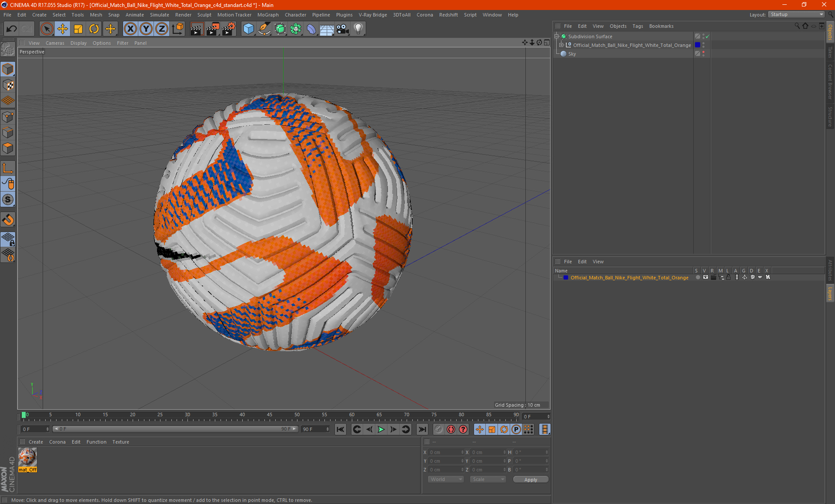Switch to Points mode
835x504 pixels.
(8, 117)
